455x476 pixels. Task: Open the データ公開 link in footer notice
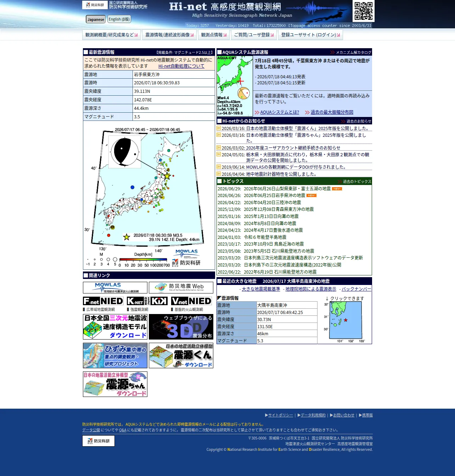pyautogui.click(x=91, y=430)
